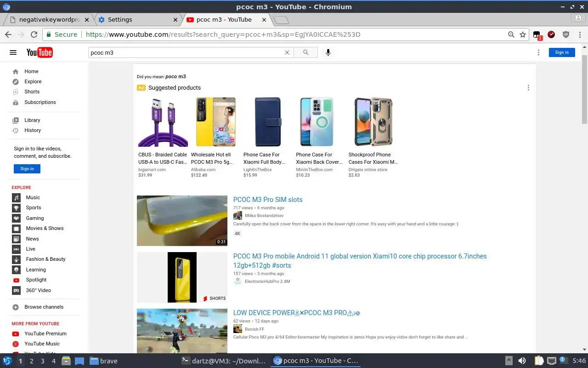This screenshot has width=588, height=368.
Task: Click the clock showing 5:46
Action: [579, 361]
